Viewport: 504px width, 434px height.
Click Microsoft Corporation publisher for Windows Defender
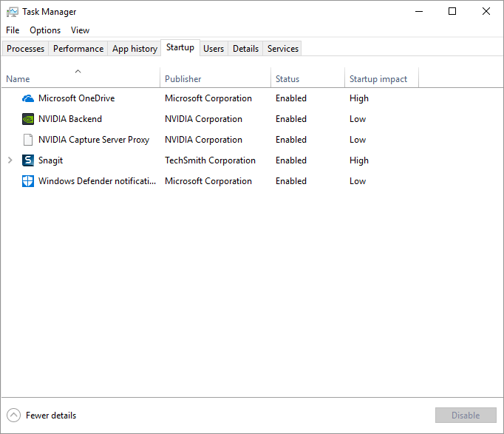(208, 181)
